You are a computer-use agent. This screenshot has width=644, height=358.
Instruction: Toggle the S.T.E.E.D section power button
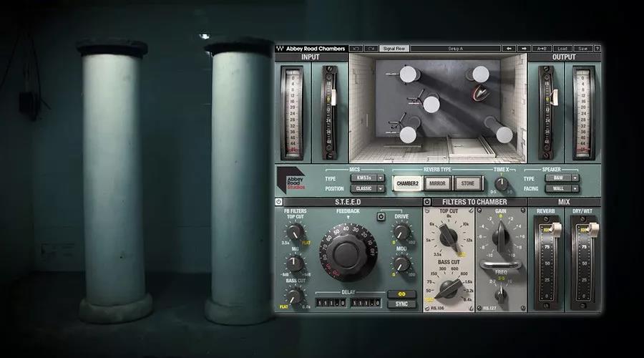click(x=279, y=202)
